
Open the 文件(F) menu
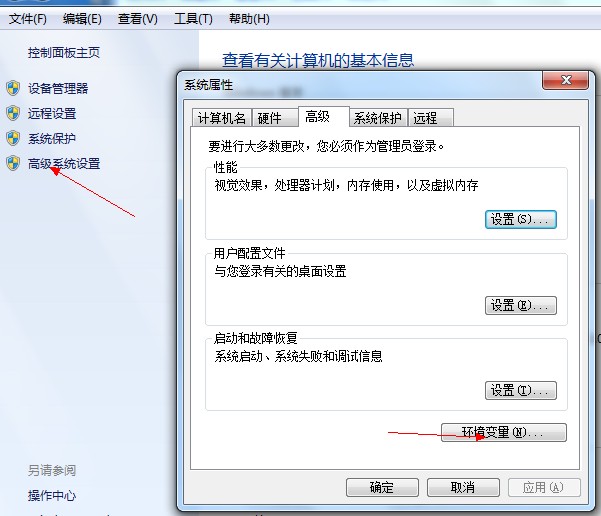[x=28, y=19]
